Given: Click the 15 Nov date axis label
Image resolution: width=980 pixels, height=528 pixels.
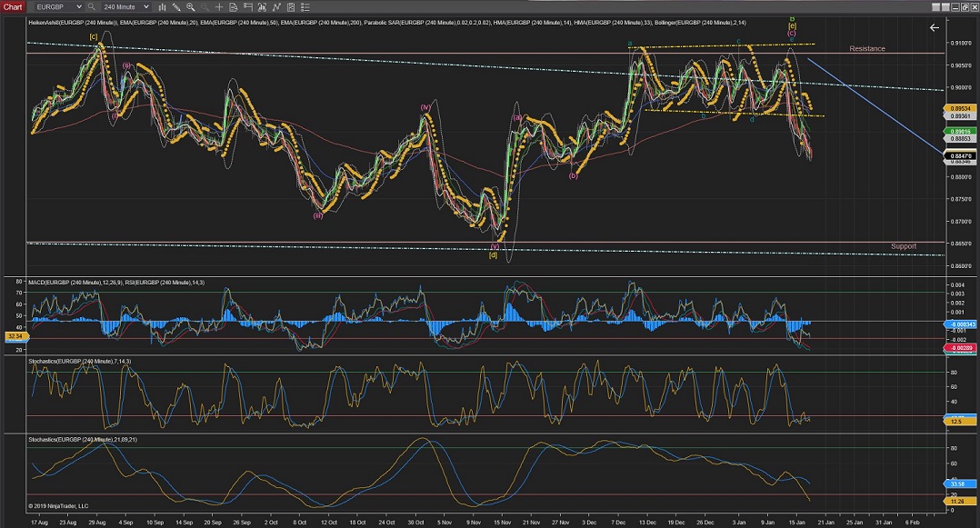Looking at the screenshot, I should (503, 522).
